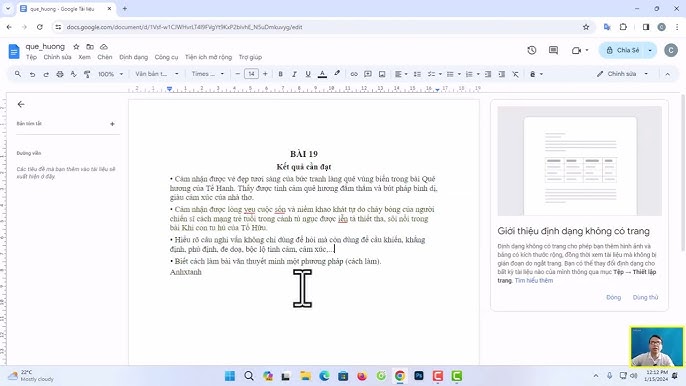Image resolution: width=686 pixels, height=386 pixels.
Task: Run spelling and grammar check
Action: point(74,74)
